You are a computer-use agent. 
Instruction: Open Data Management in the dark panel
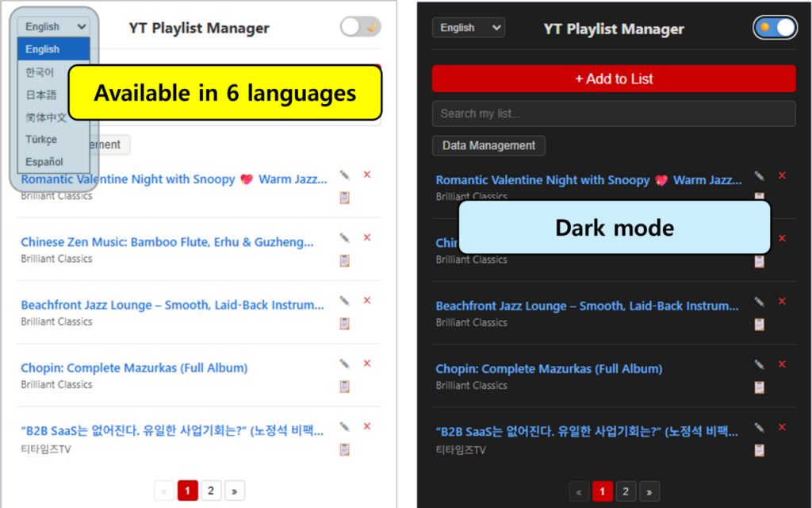(488, 146)
